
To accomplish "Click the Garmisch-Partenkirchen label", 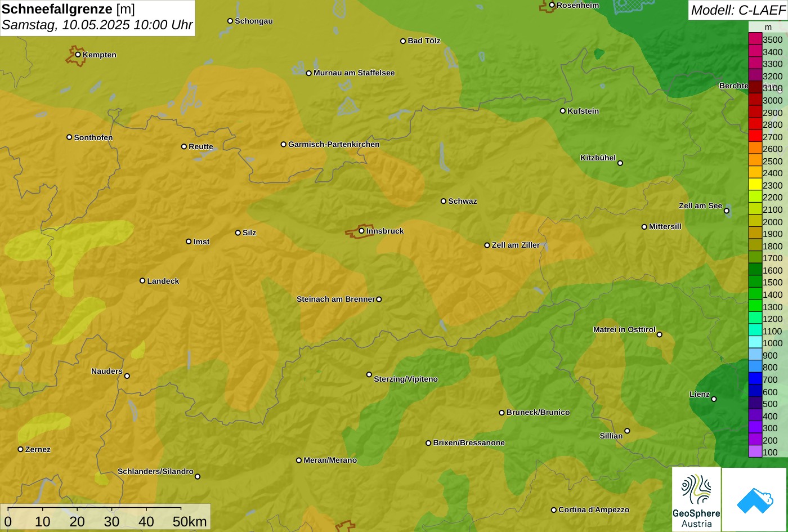I will pos(334,144).
